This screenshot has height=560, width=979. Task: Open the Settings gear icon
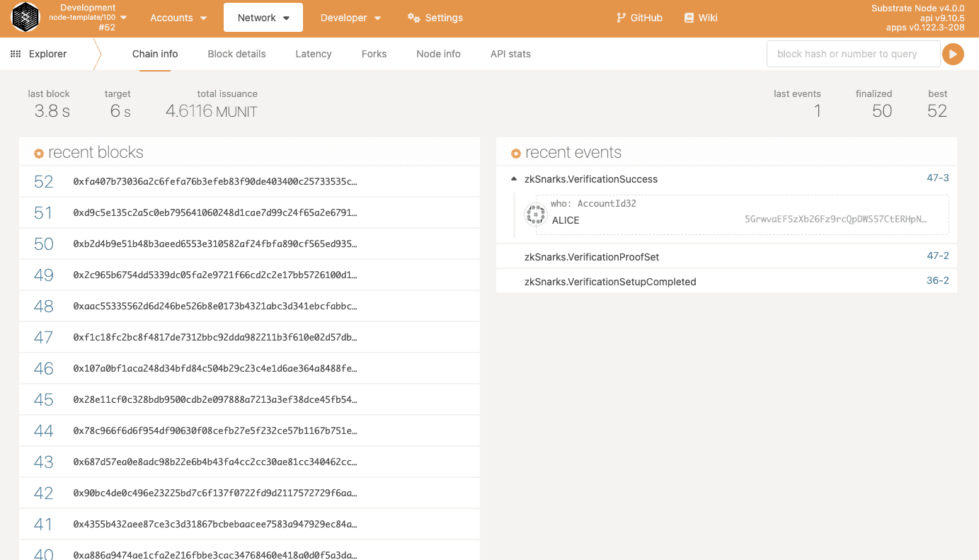click(413, 18)
